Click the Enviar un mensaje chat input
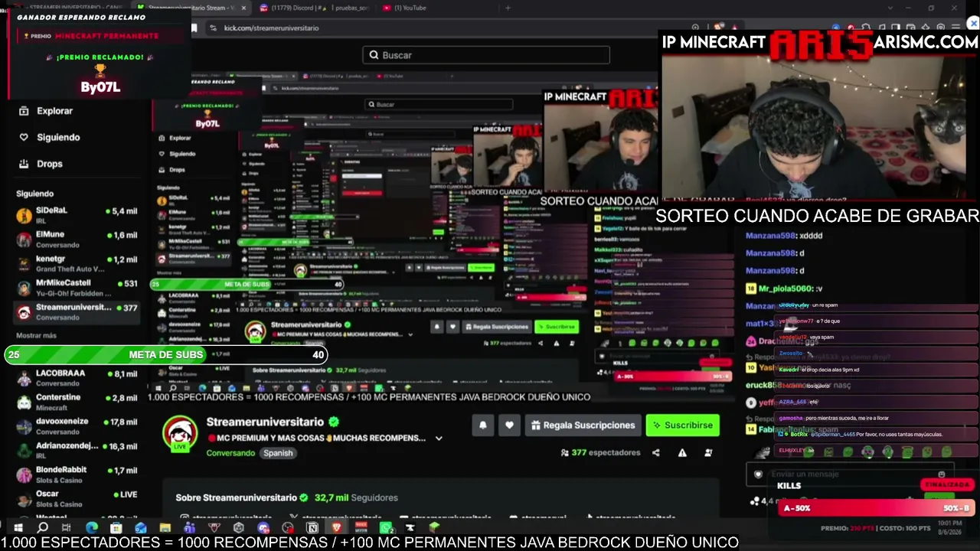The height and width of the screenshot is (551, 980). (x=850, y=474)
